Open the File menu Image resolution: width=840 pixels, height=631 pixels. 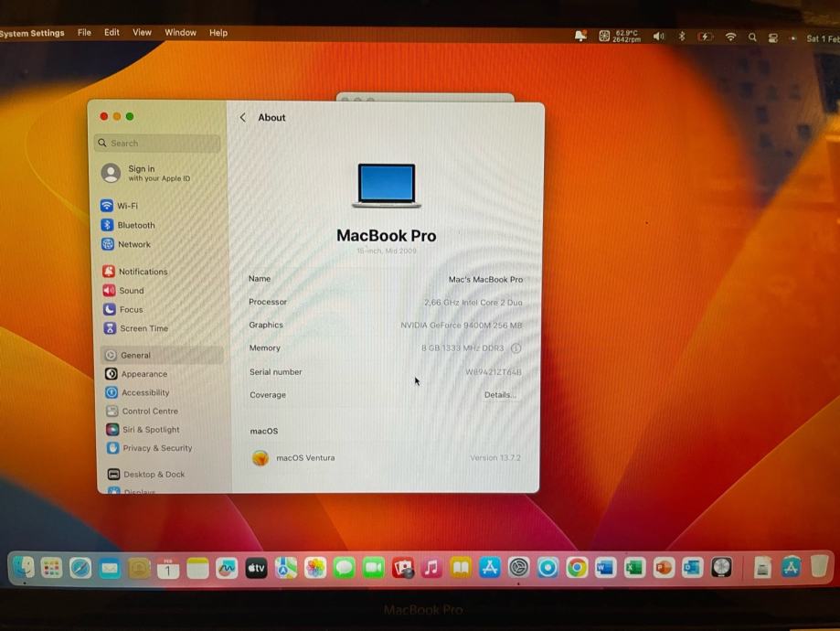click(x=84, y=33)
